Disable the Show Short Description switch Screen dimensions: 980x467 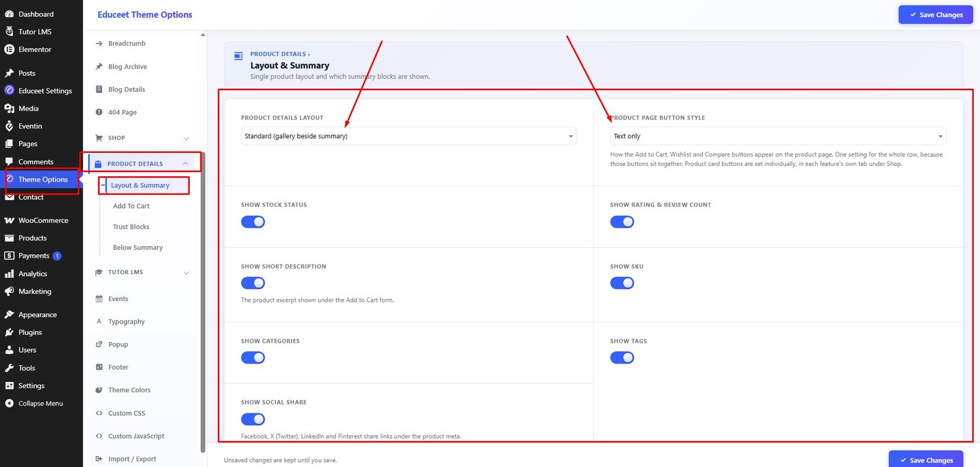253,283
